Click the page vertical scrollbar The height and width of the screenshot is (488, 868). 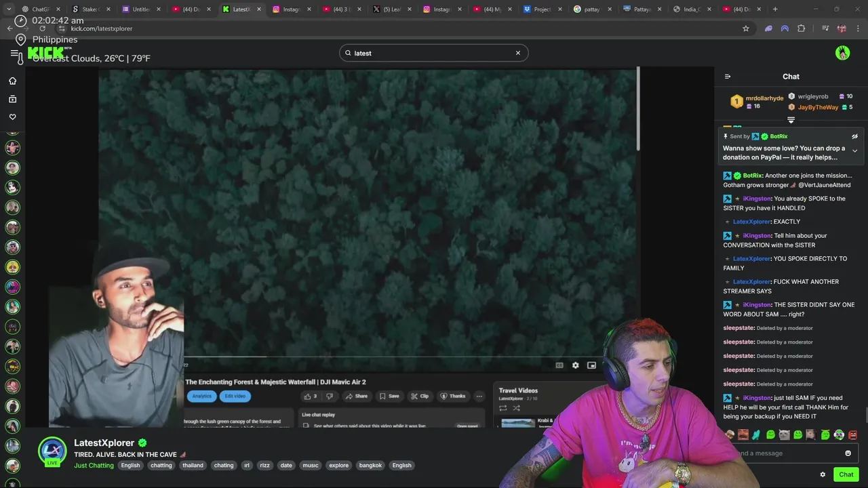click(637, 108)
